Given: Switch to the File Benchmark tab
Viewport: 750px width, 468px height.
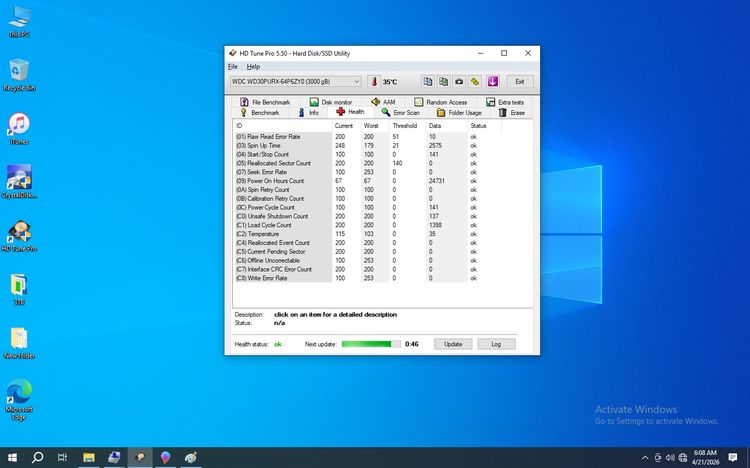Looking at the screenshot, I should tap(265, 102).
